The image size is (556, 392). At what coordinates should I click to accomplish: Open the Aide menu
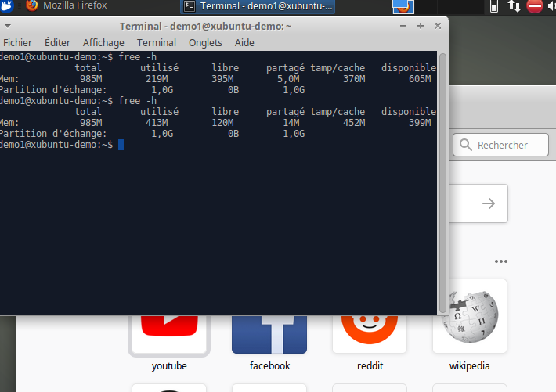tap(244, 42)
